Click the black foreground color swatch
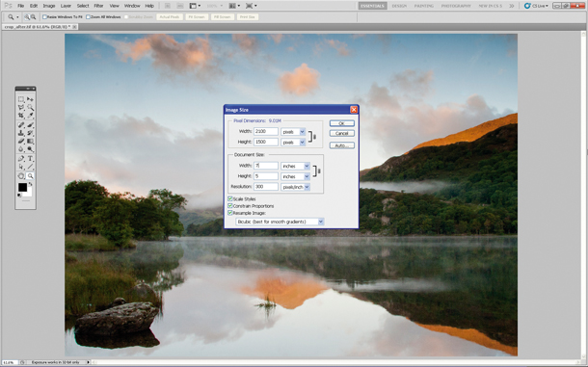 [x=22, y=187]
